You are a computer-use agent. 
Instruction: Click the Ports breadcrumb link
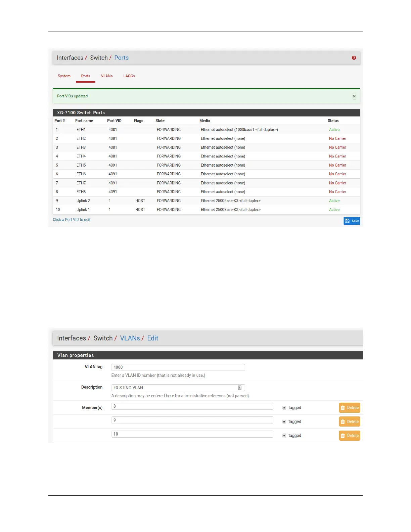point(122,58)
